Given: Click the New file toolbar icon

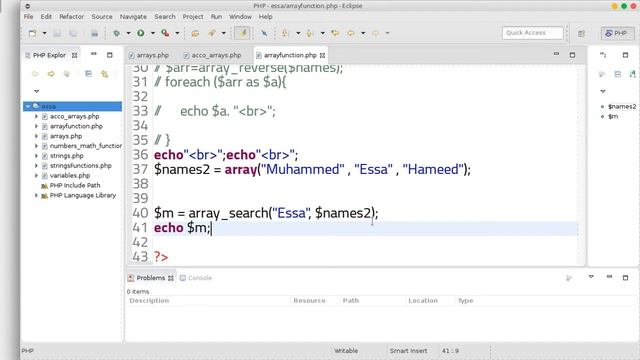Looking at the screenshot, I should [32, 33].
